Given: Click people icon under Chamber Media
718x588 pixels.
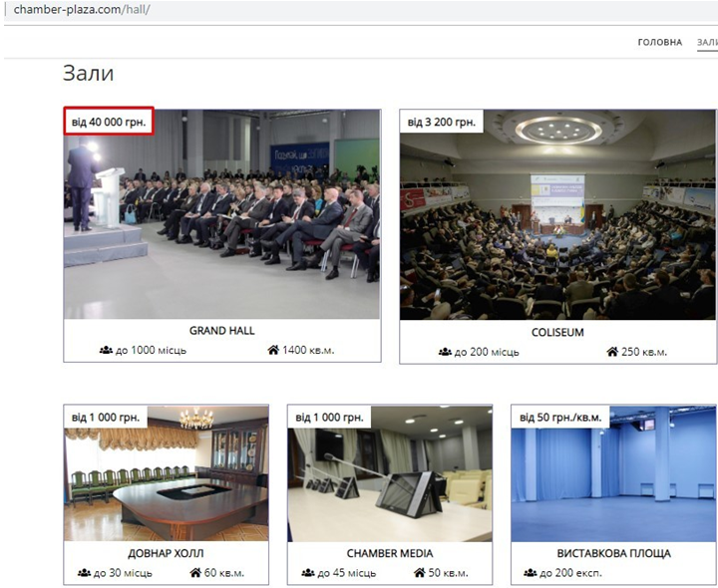Looking at the screenshot, I should (308, 573).
